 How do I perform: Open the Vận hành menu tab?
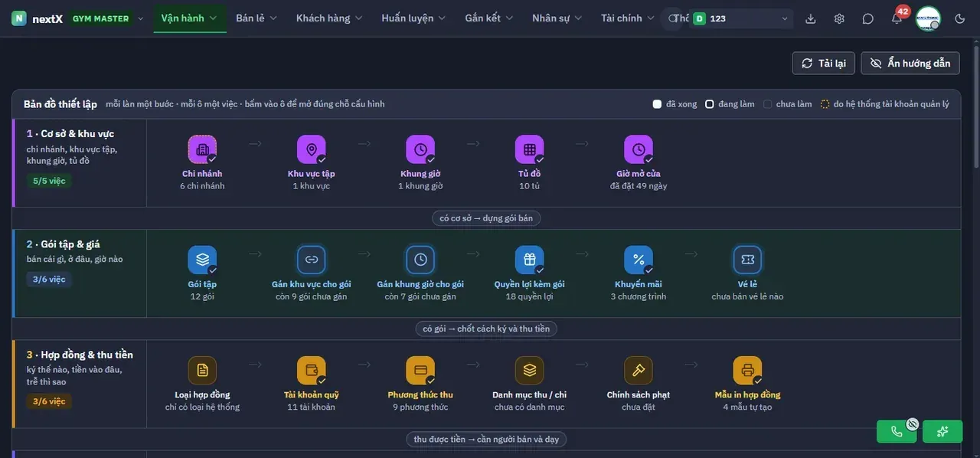[189, 18]
